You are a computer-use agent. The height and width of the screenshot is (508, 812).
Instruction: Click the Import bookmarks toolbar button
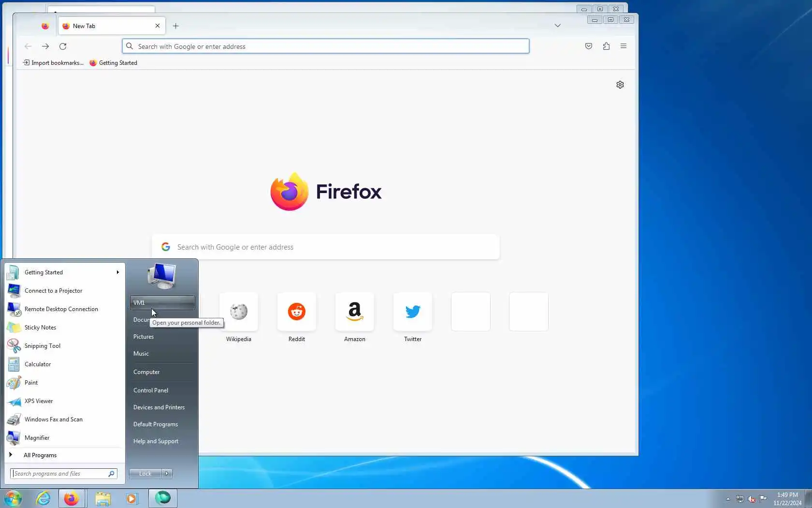point(53,63)
